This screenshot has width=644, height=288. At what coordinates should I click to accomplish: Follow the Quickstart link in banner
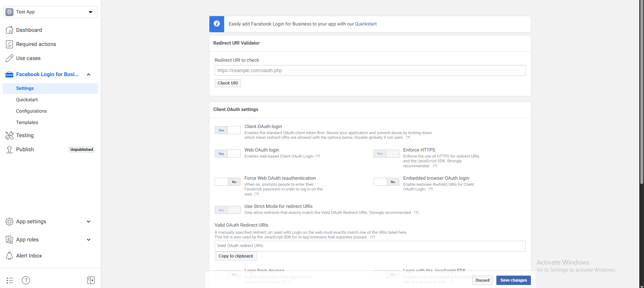pos(366,24)
